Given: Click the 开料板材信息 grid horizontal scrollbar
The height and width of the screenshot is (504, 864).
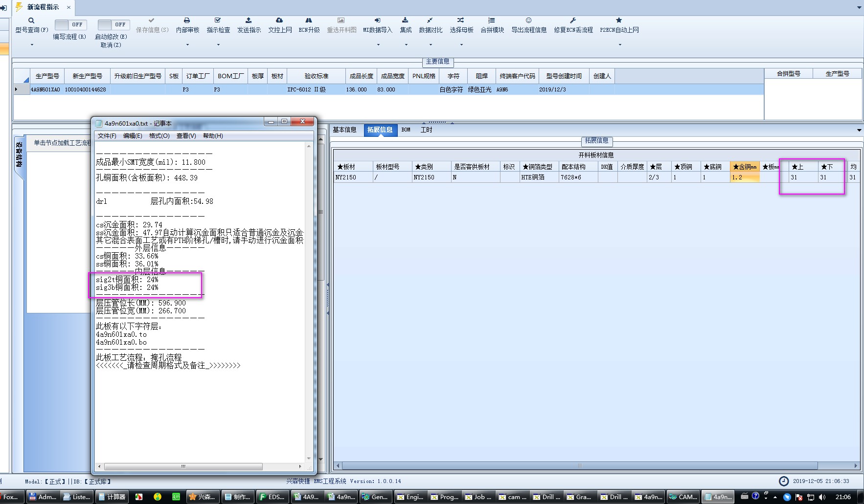Looking at the screenshot, I should [580, 466].
